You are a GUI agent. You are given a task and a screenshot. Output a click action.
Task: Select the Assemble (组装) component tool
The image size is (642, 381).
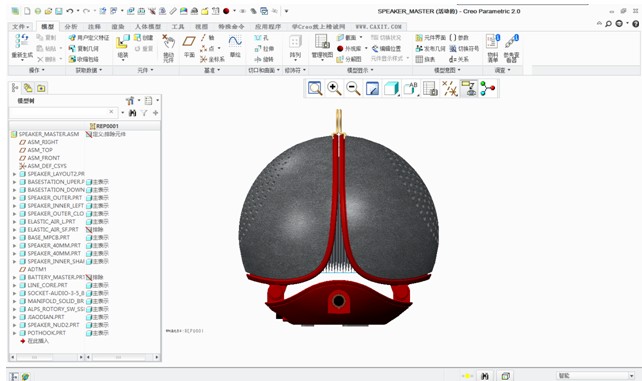(x=123, y=46)
